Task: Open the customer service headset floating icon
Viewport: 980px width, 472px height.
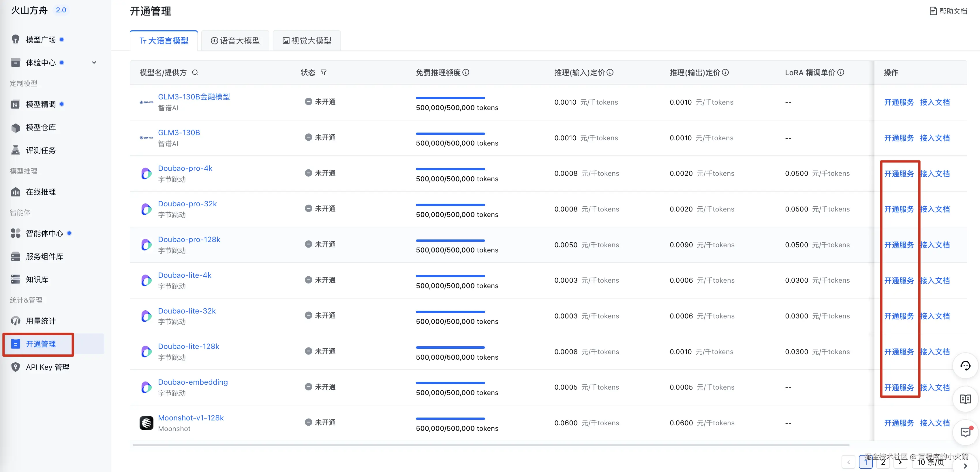Action: (x=965, y=366)
